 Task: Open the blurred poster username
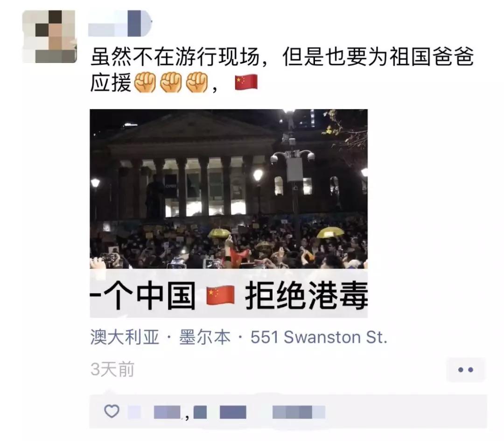click(119, 23)
